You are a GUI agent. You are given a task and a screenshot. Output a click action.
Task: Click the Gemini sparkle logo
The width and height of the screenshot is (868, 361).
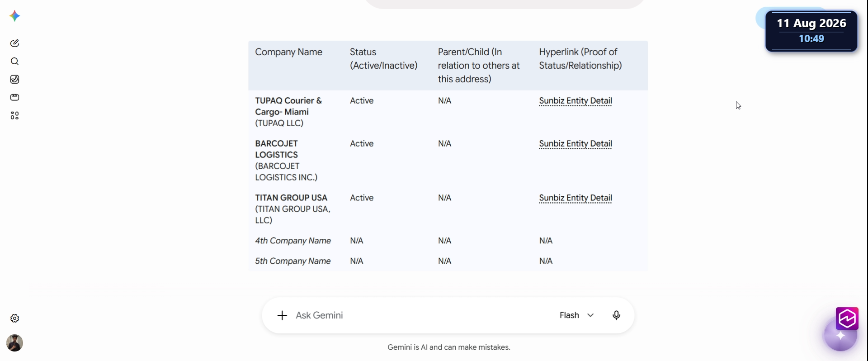tap(14, 16)
